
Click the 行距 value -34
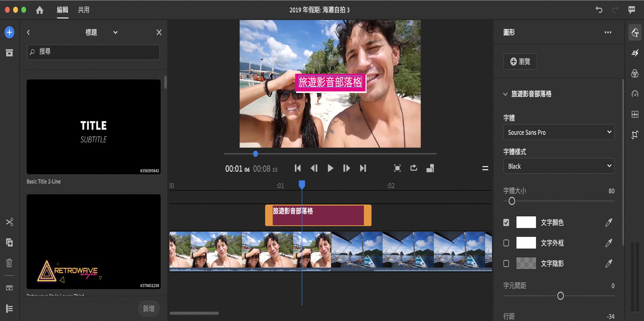(x=610, y=316)
